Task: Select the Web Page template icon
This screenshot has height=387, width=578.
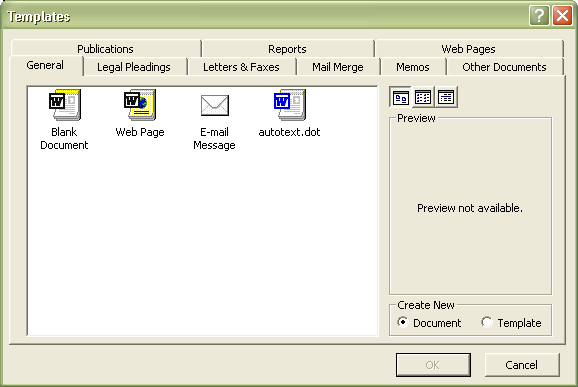Action: tap(140, 105)
